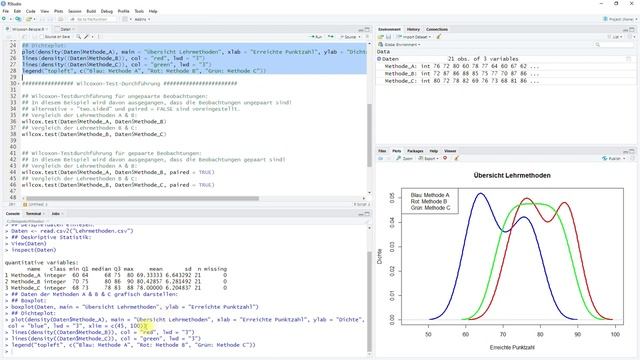Open the List view dropdown in Environment
Image resolution: width=640 pixels, height=360 pixels.
[x=616, y=37]
